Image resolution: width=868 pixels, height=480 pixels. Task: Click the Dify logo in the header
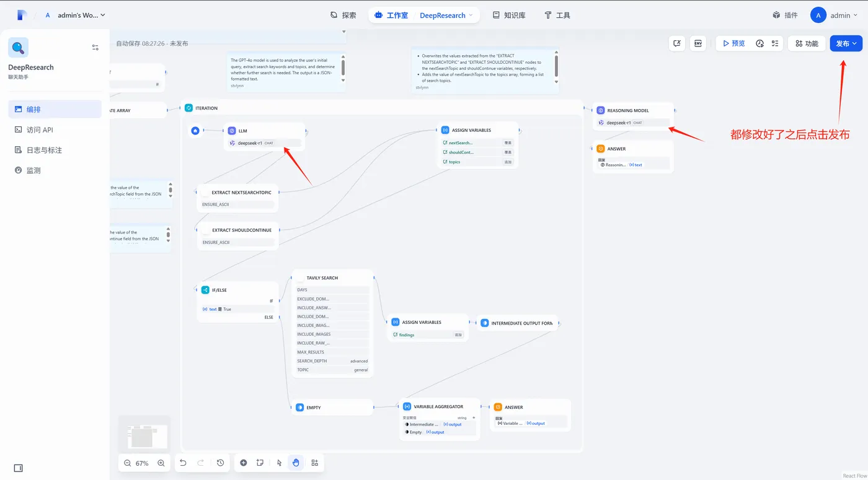click(22, 15)
